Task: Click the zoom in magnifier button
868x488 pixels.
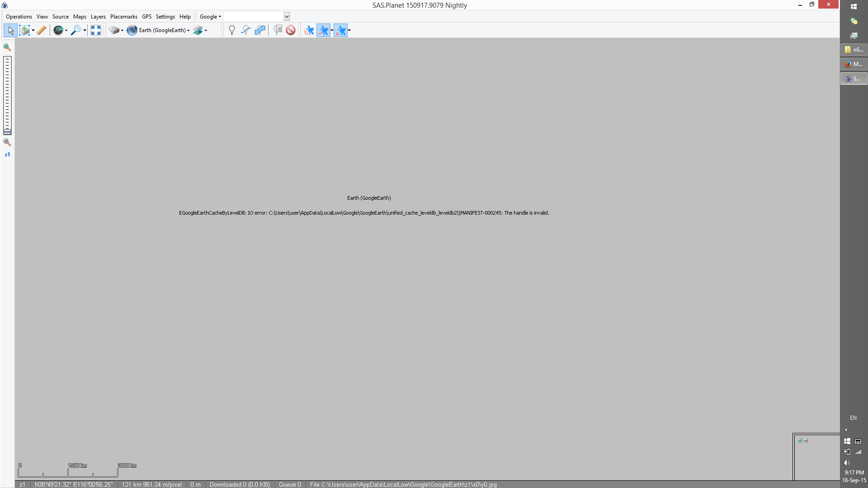Action: pyautogui.click(x=7, y=47)
